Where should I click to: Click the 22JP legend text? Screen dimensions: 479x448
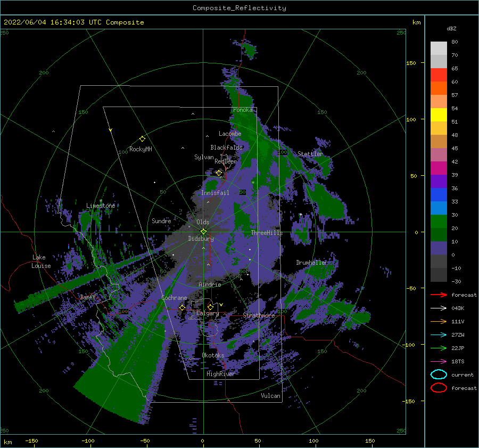[x=458, y=348]
